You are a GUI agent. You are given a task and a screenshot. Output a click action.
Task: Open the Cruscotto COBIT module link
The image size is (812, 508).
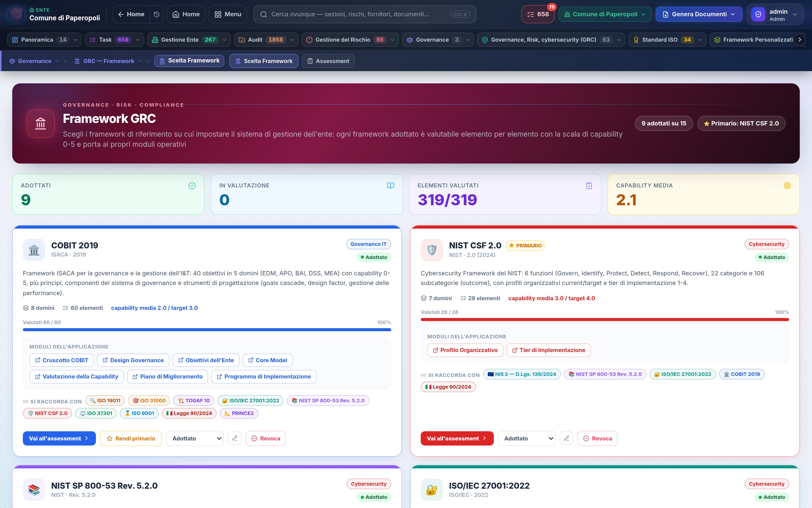click(x=61, y=360)
